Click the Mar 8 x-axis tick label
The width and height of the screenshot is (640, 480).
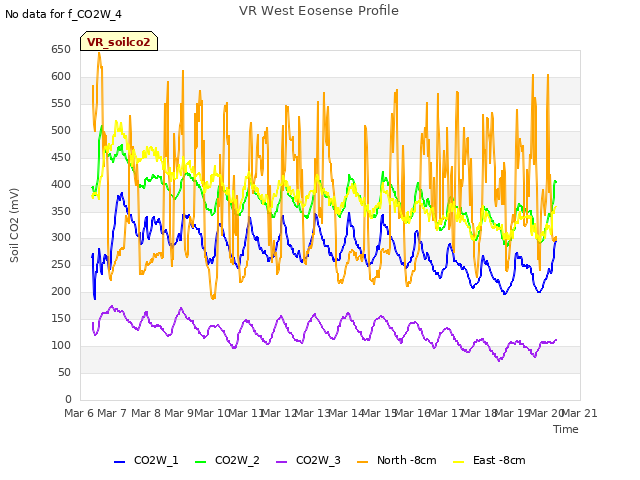click(x=146, y=413)
